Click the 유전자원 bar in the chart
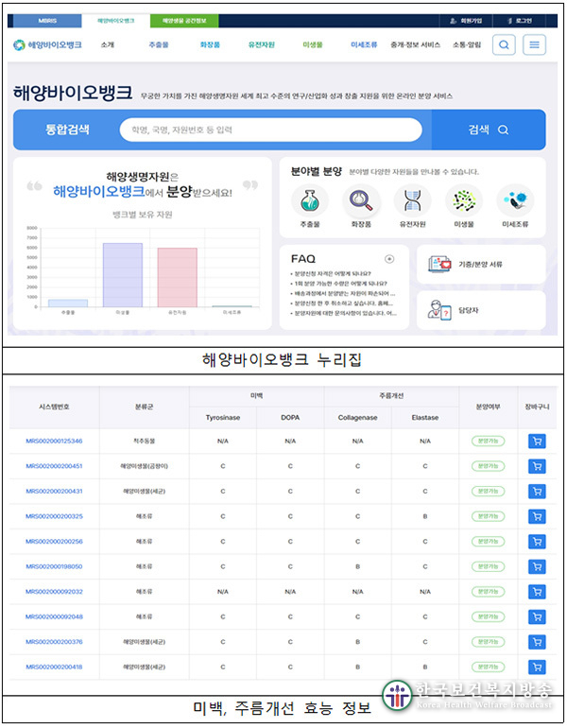The width and height of the screenshot is (567, 728). (x=178, y=277)
